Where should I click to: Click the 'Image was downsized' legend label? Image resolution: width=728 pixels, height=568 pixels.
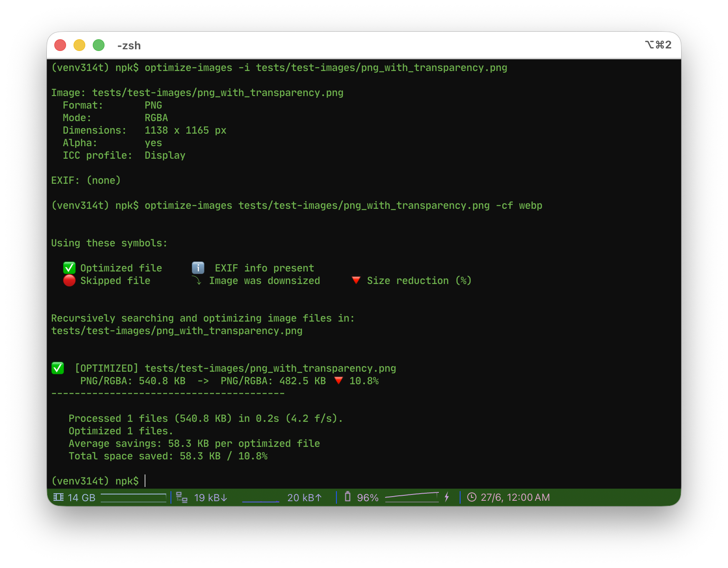265,281
